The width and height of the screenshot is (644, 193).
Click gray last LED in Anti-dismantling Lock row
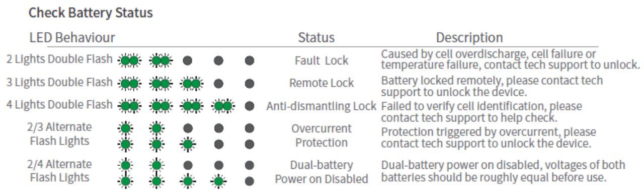pos(249,106)
